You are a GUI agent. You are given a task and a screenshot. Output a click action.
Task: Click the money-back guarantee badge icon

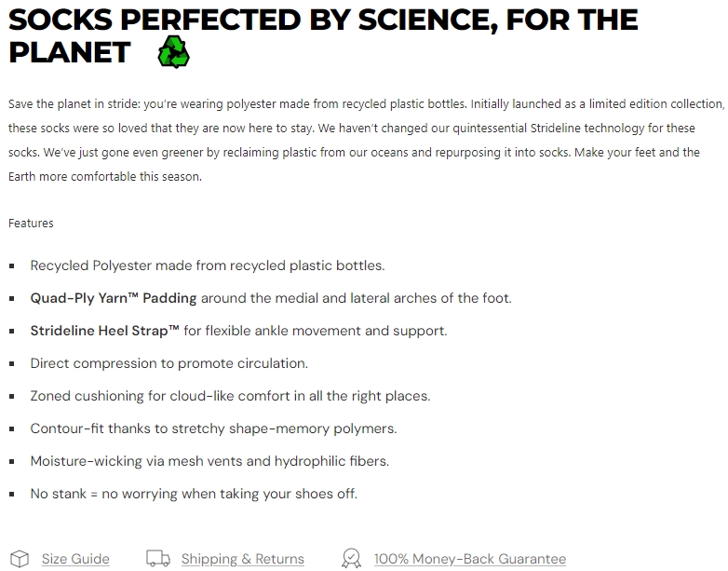(352, 559)
